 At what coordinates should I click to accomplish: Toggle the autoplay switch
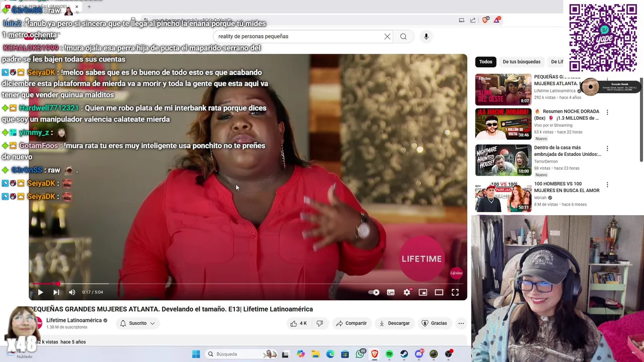374,292
